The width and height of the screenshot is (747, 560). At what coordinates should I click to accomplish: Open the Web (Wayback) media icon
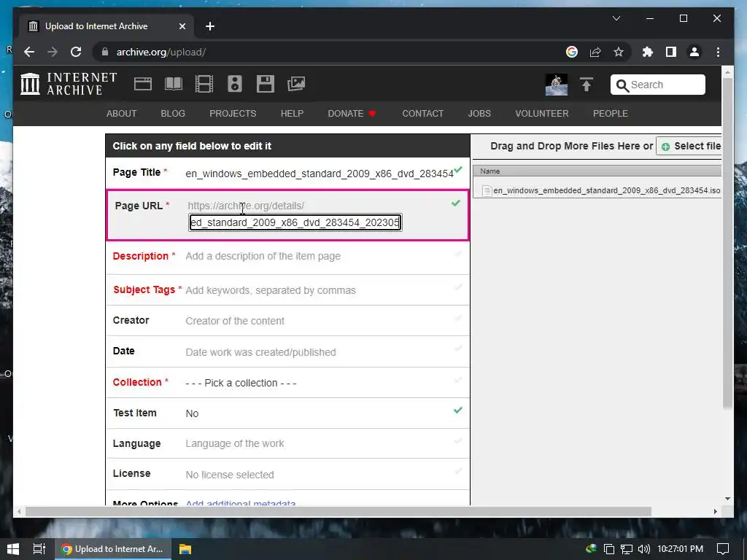[142, 84]
